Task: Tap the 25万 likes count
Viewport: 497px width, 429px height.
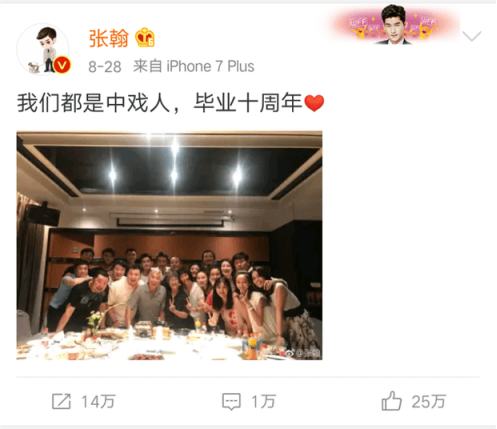Action: click(429, 402)
